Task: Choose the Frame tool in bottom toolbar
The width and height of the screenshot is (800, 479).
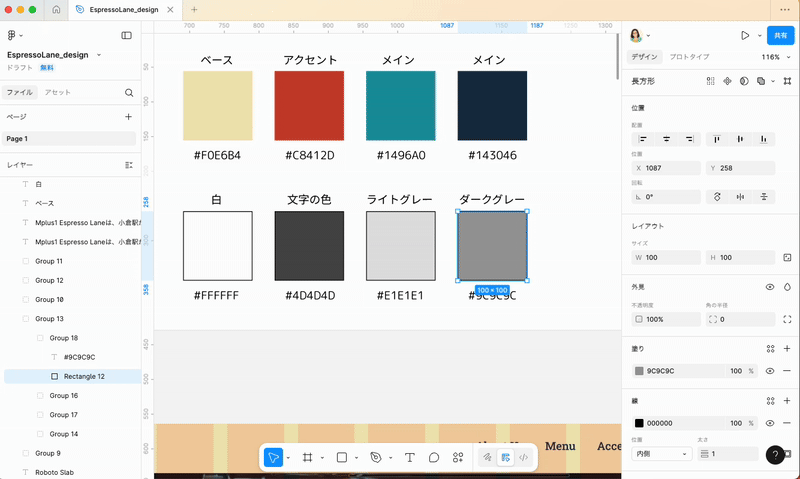Action: [x=308, y=457]
